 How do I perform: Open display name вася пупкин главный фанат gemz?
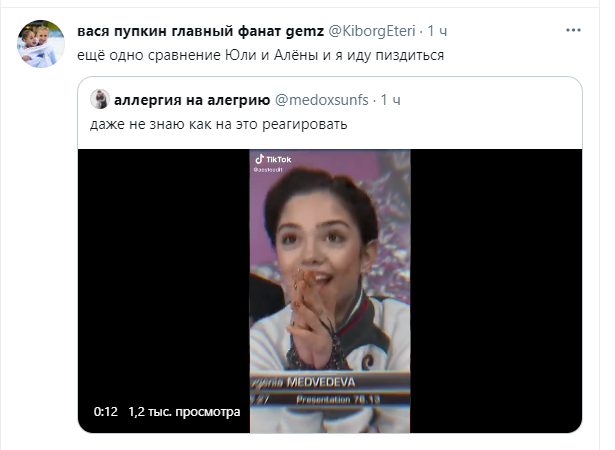200,31
